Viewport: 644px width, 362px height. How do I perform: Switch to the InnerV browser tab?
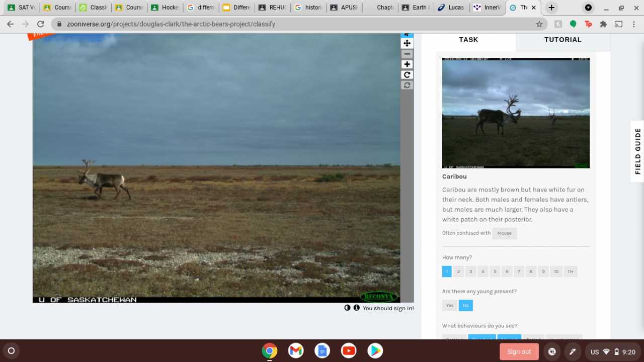487,8
